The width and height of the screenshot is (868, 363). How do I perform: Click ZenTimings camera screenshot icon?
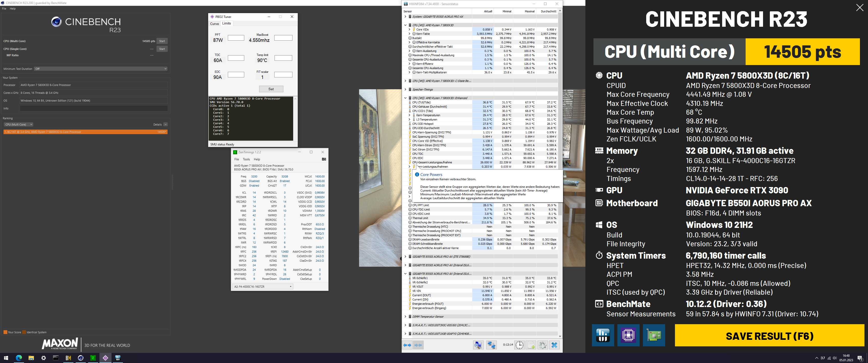pyautogui.click(x=324, y=159)
